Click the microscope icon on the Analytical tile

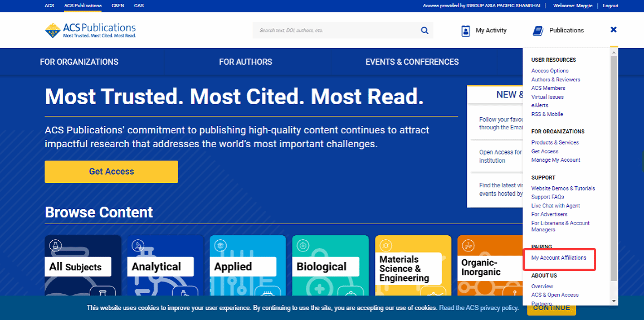click(138, 246)
